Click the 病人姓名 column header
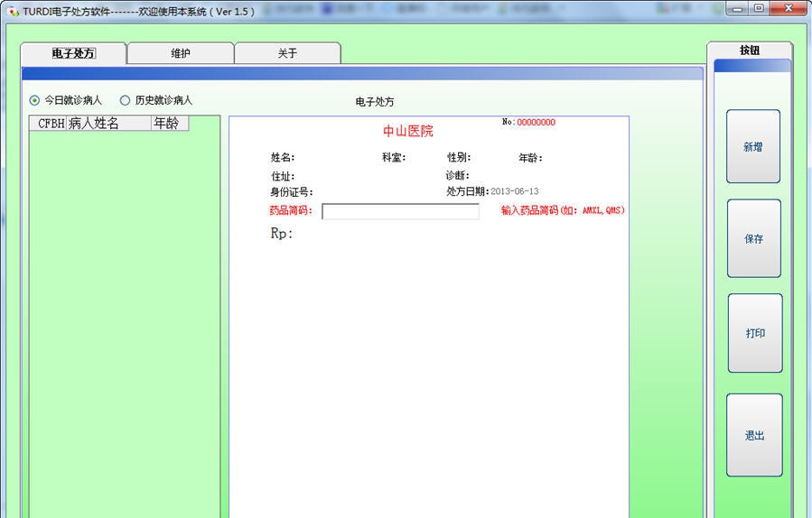Image resolution: width=812 pixels, height=518 pixels. [x=108, y=123]
